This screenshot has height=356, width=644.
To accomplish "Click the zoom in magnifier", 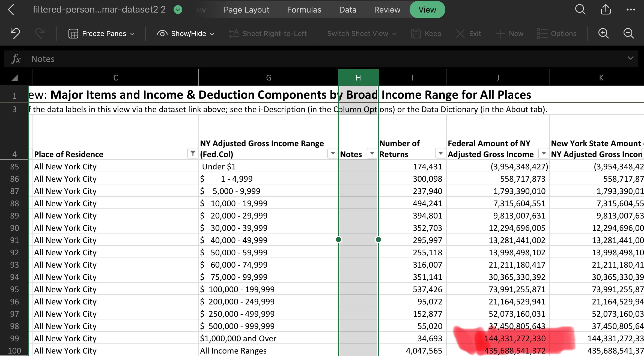I will [603, 33].
